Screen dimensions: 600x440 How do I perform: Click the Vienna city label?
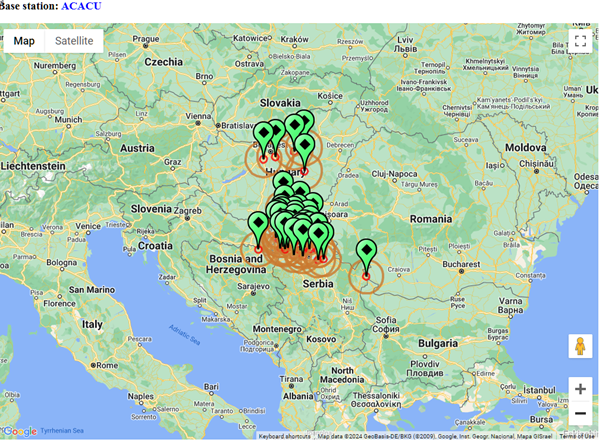click(198, 116)
